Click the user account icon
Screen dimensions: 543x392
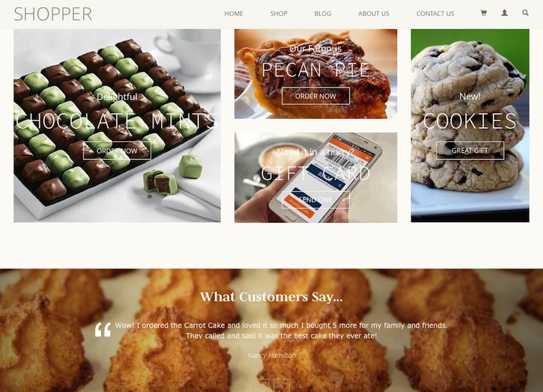[505, 13]
